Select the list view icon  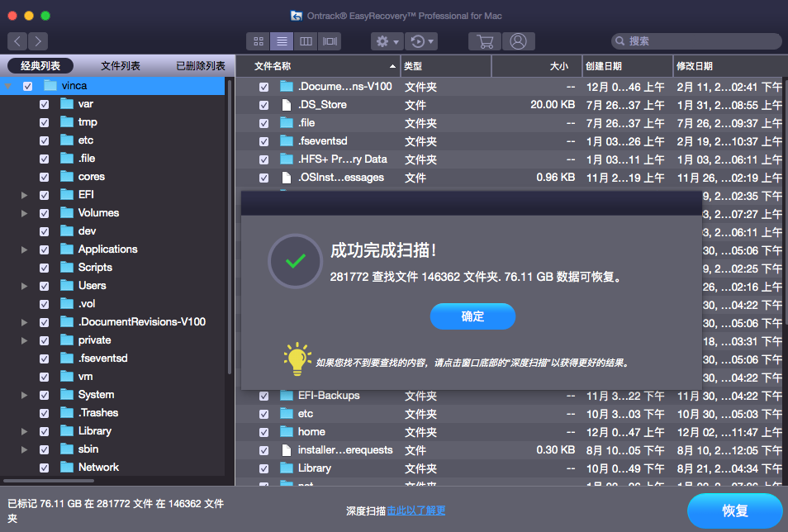pyautogui.click(x=281, y=40)
